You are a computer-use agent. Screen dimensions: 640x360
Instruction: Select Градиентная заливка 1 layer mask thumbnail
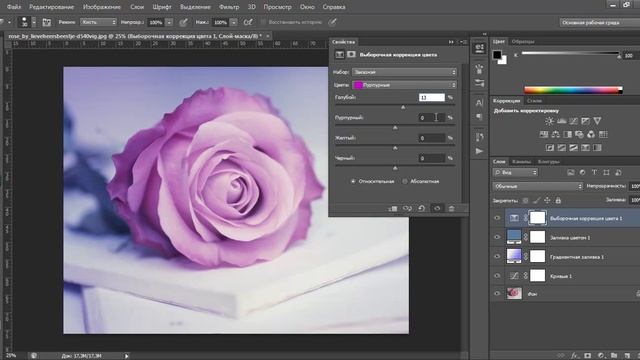[538, 256]
